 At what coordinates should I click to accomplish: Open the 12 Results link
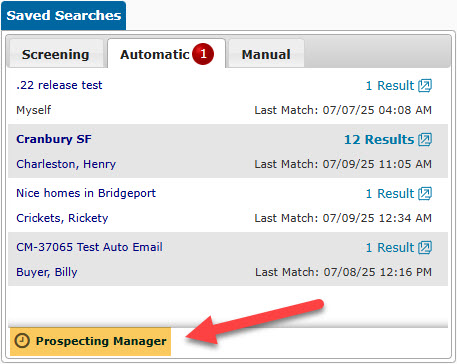[x=379, y=139]
